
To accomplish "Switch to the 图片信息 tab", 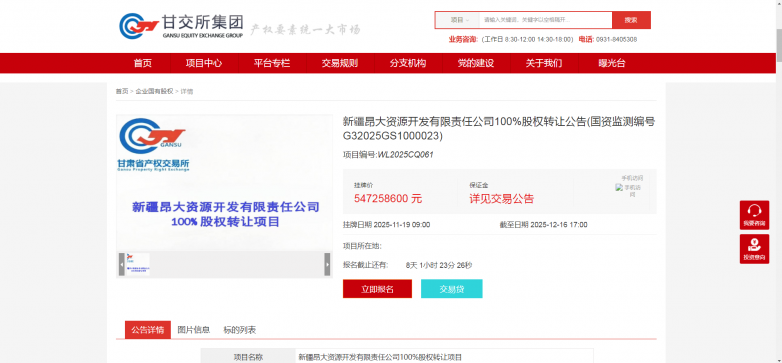I will 194,330.
